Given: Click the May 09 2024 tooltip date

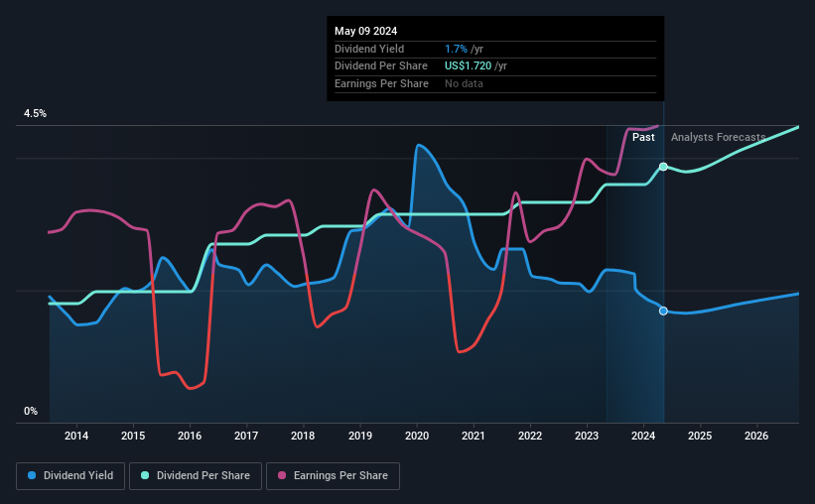Looking at the screenshot, I should [x=366, y=31].
